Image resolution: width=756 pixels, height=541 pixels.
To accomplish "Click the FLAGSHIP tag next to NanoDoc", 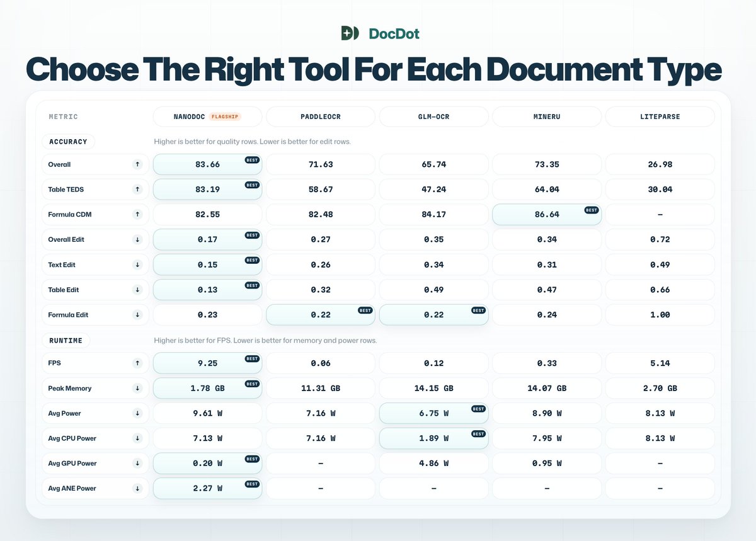I will [226, 117].
